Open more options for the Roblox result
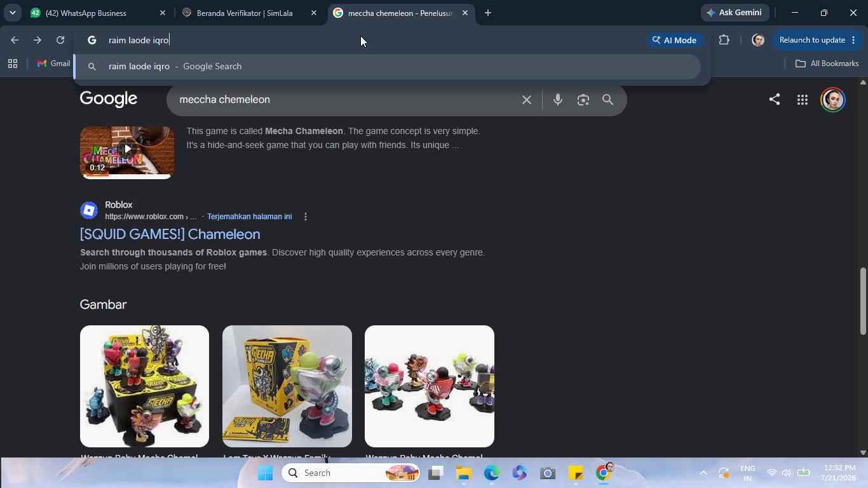Viewport: 868px width, 488px height. [x=306, y=217]
